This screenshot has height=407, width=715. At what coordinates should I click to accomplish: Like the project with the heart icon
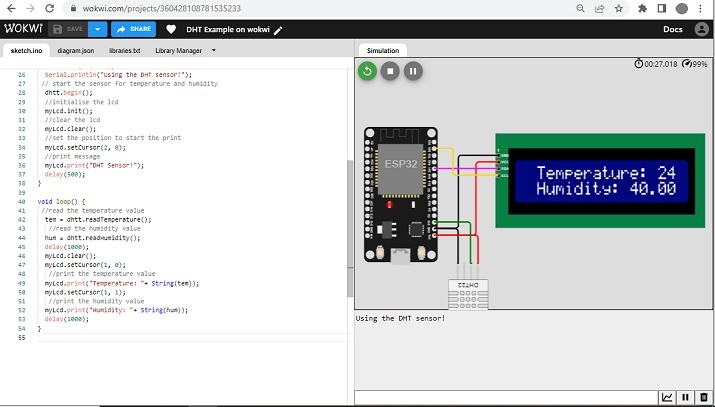pyautogui.click(x=171, y=29)
